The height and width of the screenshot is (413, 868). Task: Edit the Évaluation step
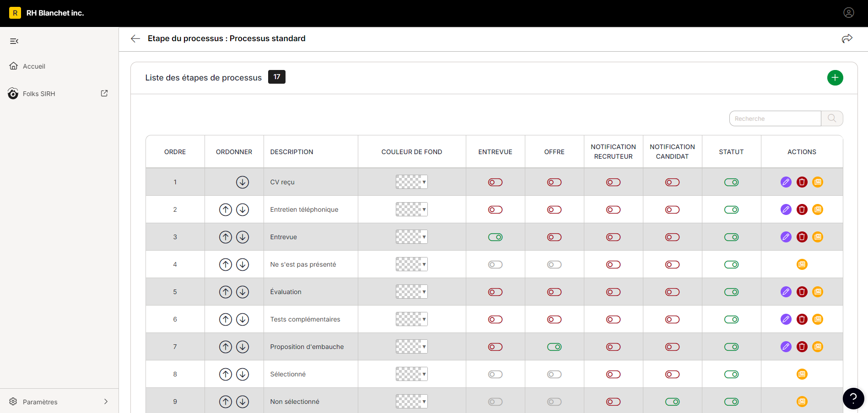tap(786, 292)
